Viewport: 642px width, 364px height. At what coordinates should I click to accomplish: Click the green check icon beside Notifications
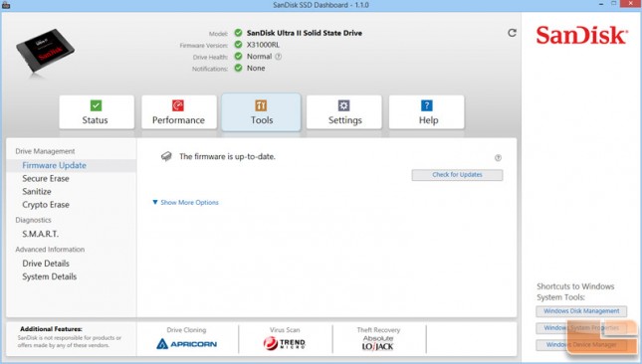[238, 69]
